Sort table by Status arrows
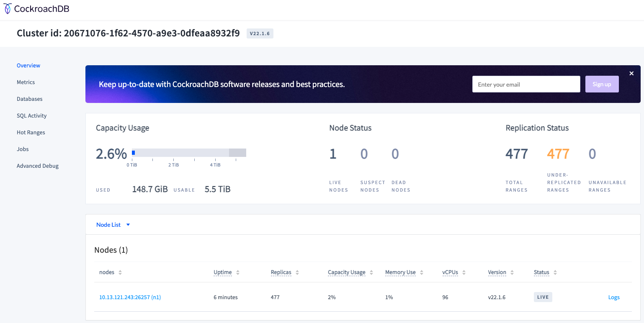 [555, 272]
